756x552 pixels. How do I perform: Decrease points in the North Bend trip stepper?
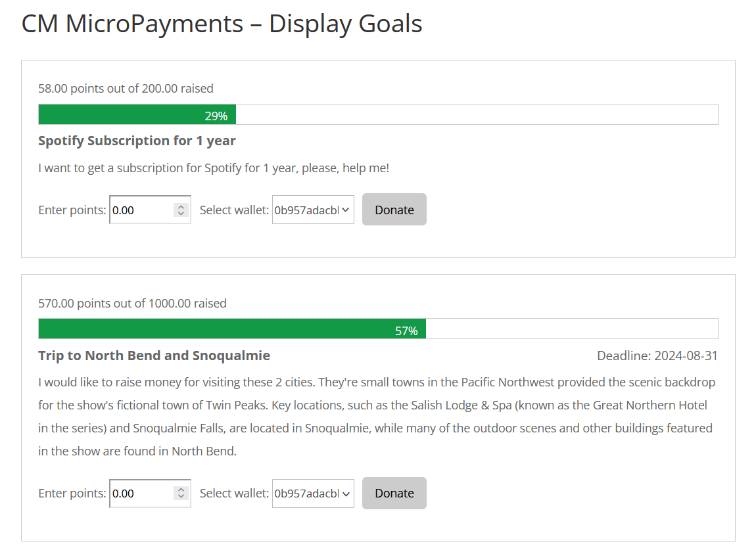click(x=181, y=497)
